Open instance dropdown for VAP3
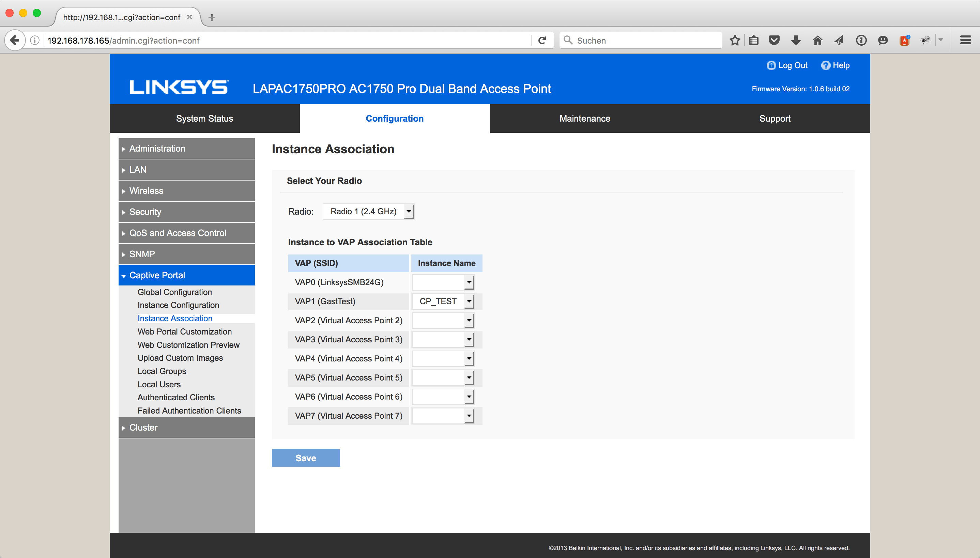Screen dimensions: 980x558 point(443,340)
